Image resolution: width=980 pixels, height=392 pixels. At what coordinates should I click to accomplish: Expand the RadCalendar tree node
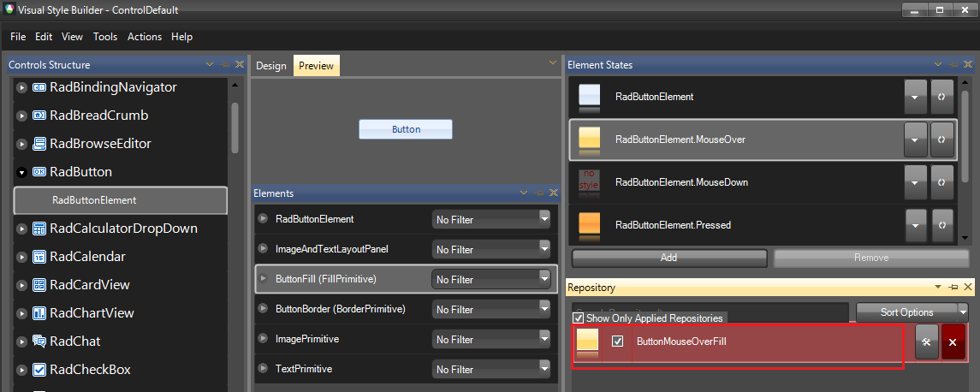tap(22, 257)
